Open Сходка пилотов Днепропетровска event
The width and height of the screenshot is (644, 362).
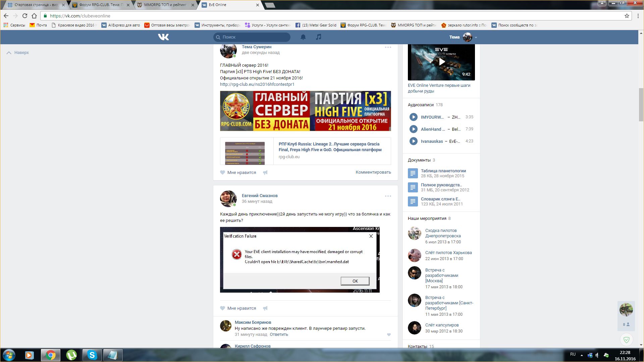point(443,233)
